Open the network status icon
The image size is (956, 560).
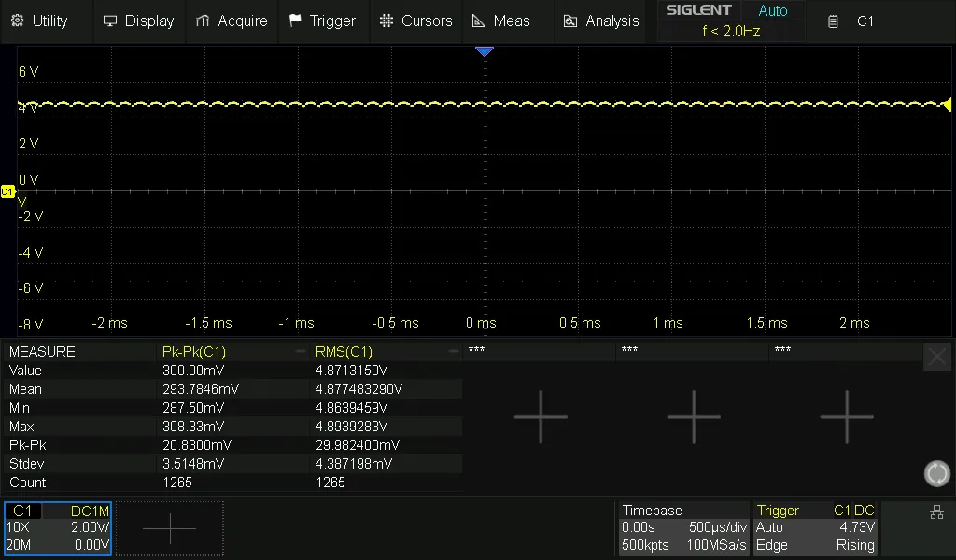(936, 512)
